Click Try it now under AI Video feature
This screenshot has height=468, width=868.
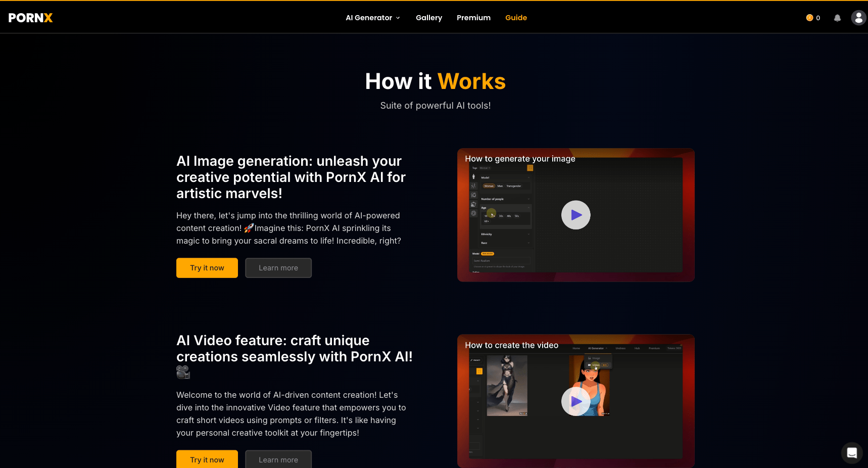[207, 459]
